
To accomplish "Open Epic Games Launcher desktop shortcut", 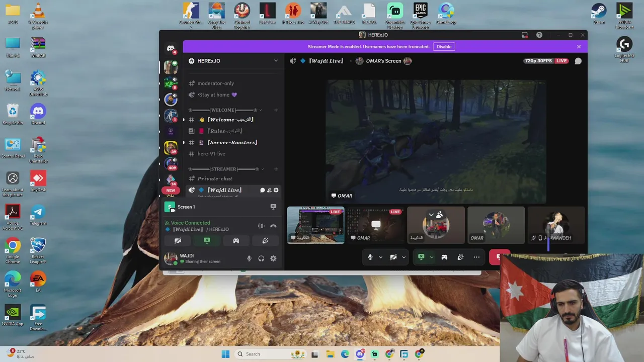I will click(421, 16).
